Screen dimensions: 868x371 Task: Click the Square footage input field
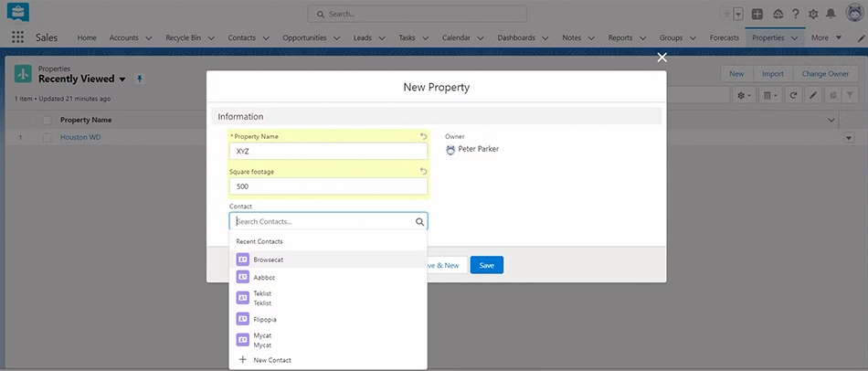coord(328,186)
